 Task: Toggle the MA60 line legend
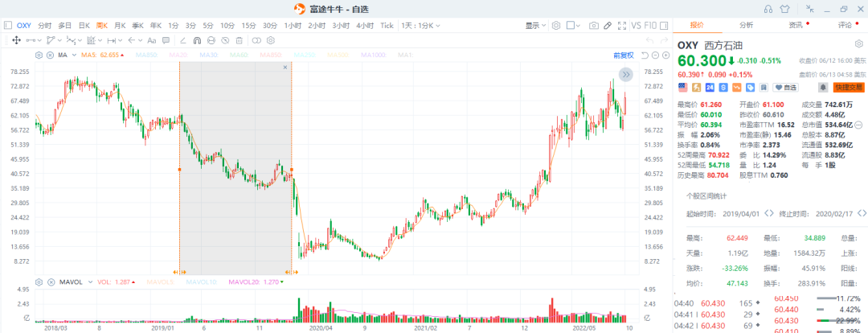[239, 55]
